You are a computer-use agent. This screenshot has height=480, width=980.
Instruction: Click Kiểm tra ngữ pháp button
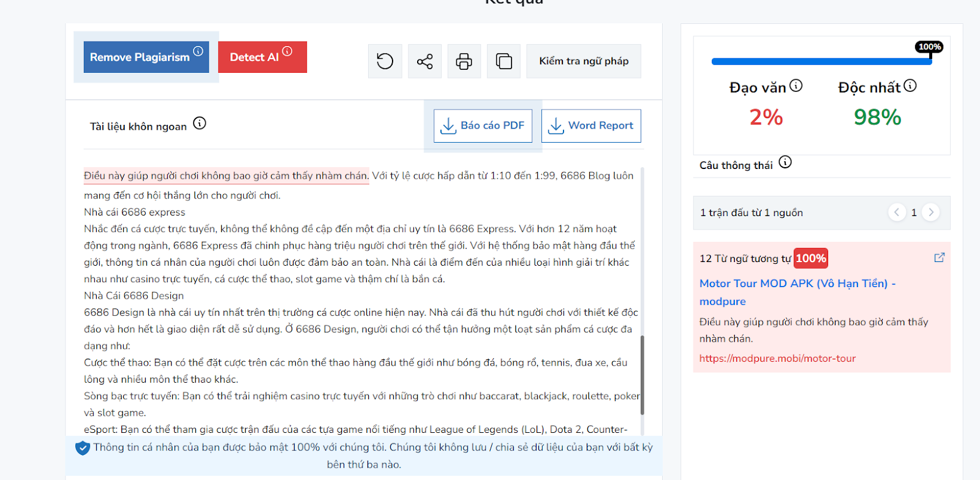click(x=584, y=61)
